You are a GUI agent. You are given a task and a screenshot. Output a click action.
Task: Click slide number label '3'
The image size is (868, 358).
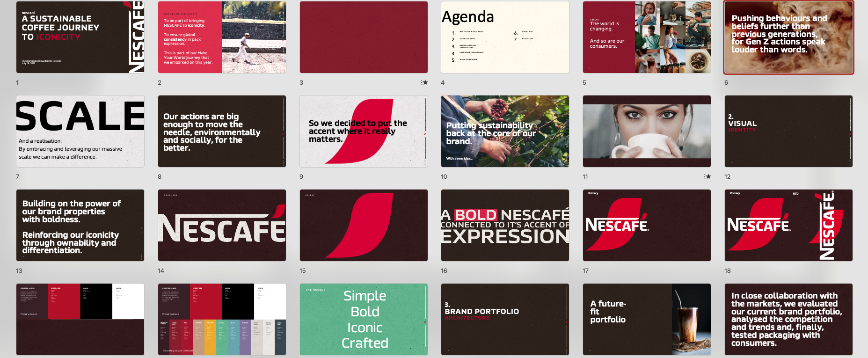coord(301,82)
